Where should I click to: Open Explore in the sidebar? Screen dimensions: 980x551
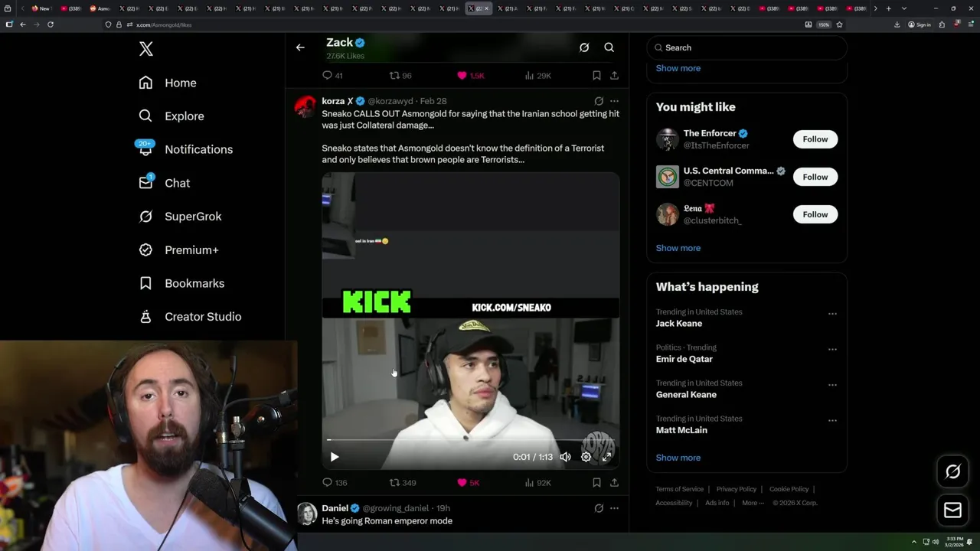171,116
